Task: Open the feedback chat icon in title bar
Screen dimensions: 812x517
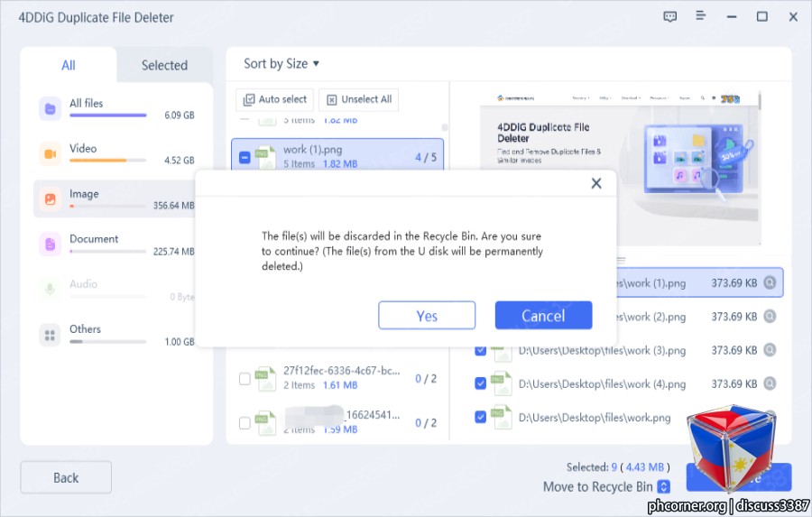Action: point(670,16)
